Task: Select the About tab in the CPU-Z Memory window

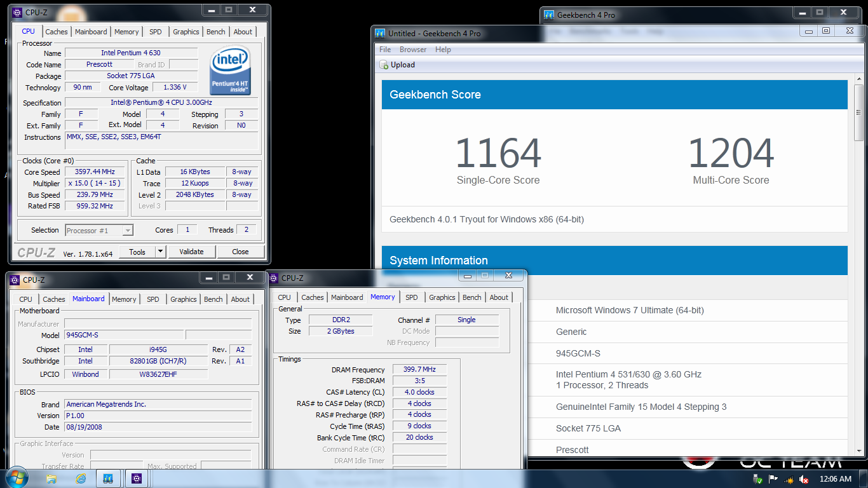Action: (x=499, y=297)
